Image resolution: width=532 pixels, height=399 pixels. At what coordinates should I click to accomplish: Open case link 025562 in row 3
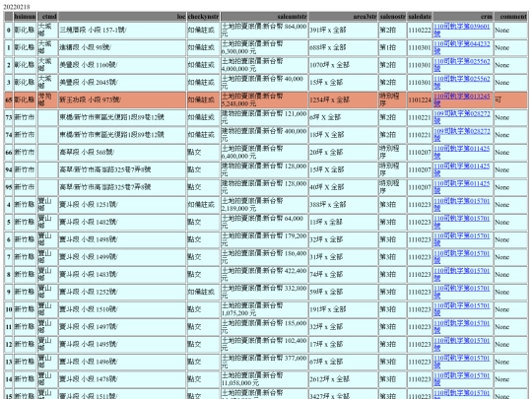[462, 83]
